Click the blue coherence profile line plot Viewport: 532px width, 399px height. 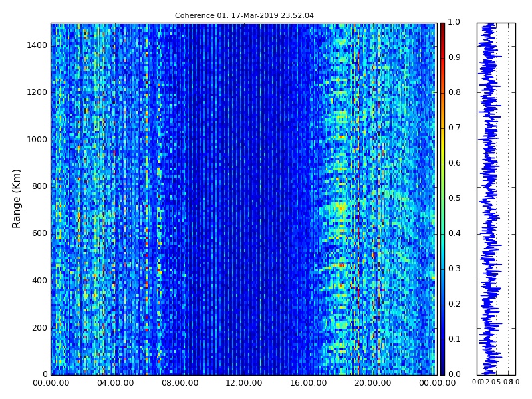496,199
